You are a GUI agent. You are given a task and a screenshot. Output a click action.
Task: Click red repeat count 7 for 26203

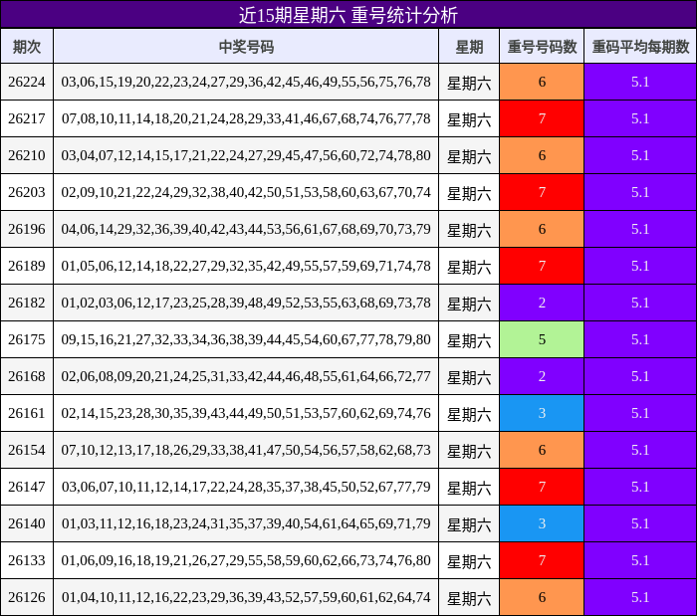tap(542, 192)
